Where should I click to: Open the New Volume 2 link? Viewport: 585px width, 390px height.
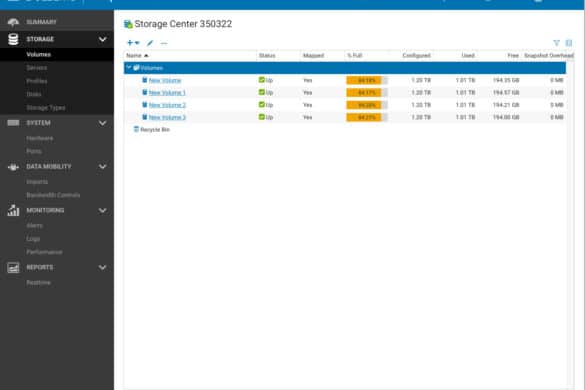pyautogui.click(x=167, y=105)
